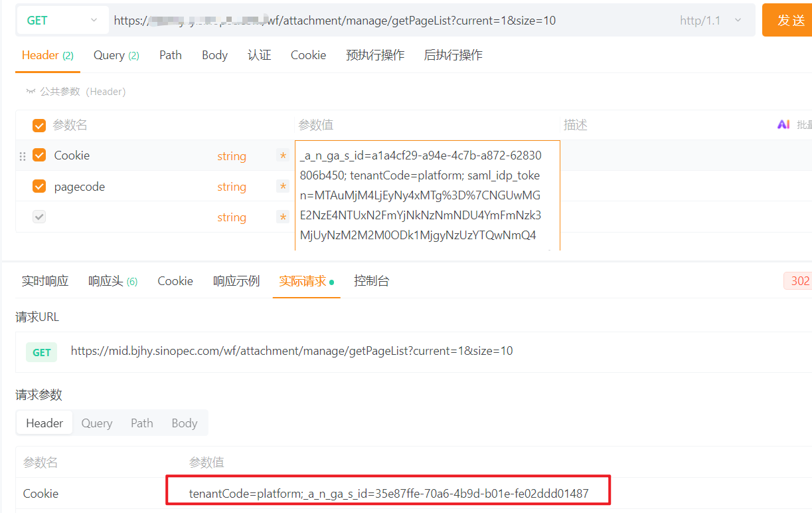Open the 控制台 console tab
This screenshot has height=513, width=812.
[x=372, y=281]
